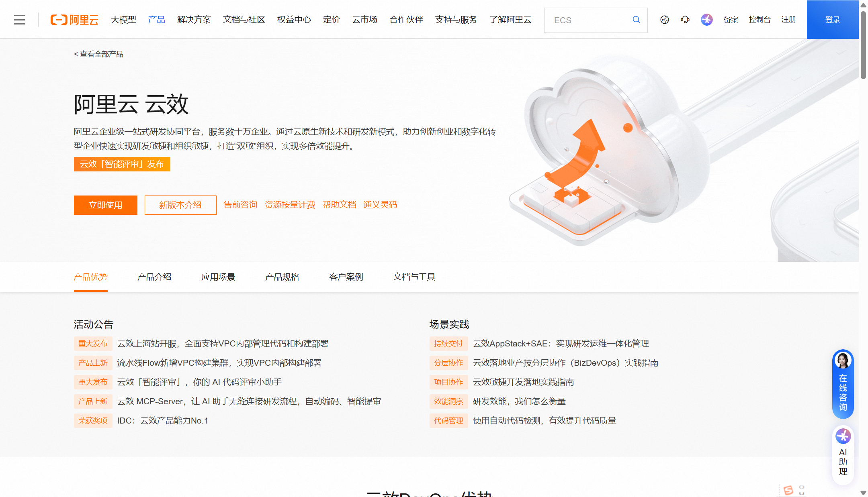This screenshot has height=497, width=868.
Task: Switch to the 客户案例 tab
Action: 346,277
